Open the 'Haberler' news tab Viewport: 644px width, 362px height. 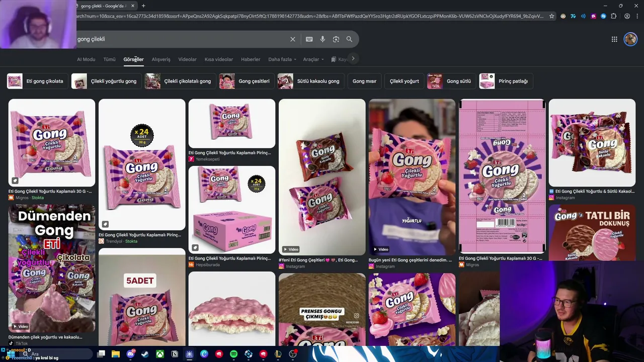click(x=251, y=59)
